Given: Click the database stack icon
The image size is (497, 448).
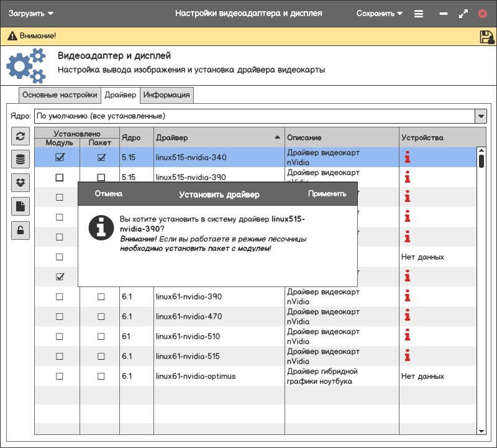Looking at the screenshot, I should pyautogui.click(x=21, y=160).
